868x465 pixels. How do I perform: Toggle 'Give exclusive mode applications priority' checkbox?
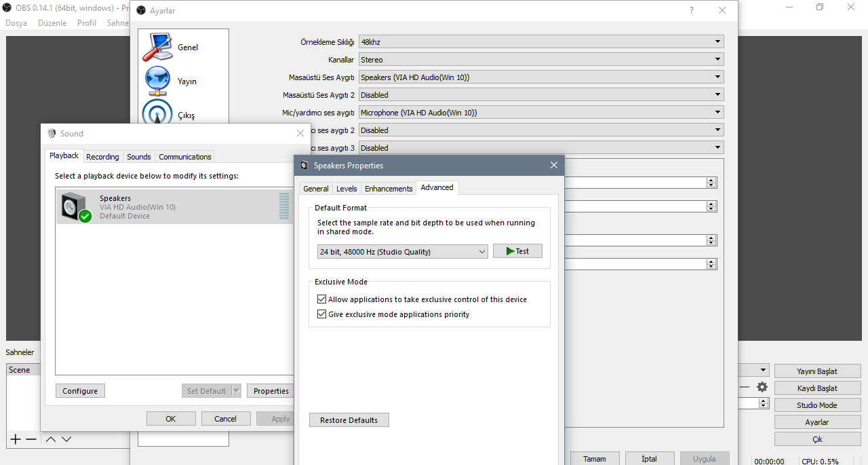[x=322, y=314]
